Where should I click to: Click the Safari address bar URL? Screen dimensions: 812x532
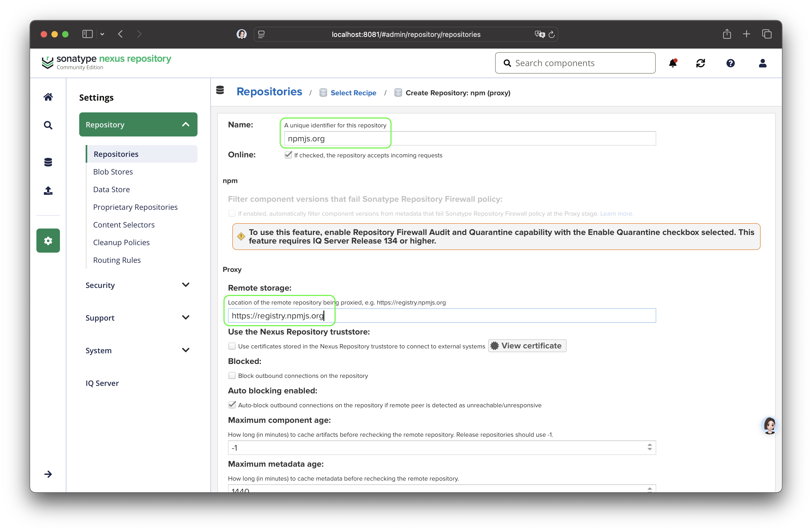[x=406, y=34]
